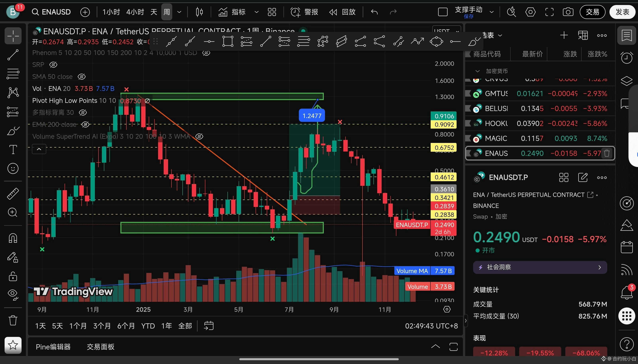This screenshot has width=638, height=364.
Task: Toggle visibility of 多指标背离 indicator
Action: click(83, 112)
